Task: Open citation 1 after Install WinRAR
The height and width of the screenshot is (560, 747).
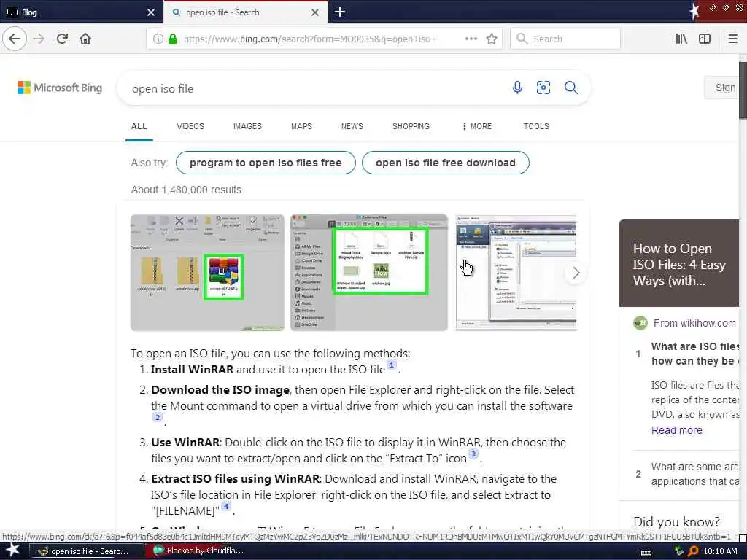Action: pyautogui.click(x=391, y=365)
